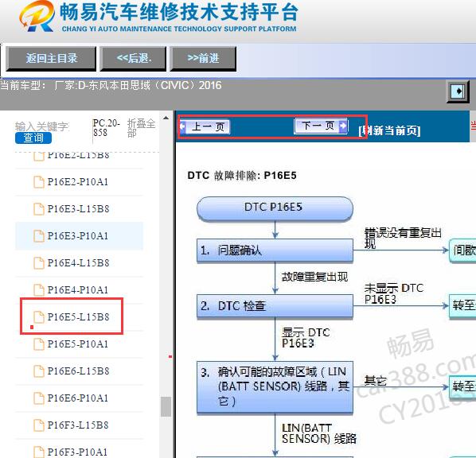476x458 pixels.
Task: Open tree item P16E3-P10A1
Action: click(x=79, y=236)
